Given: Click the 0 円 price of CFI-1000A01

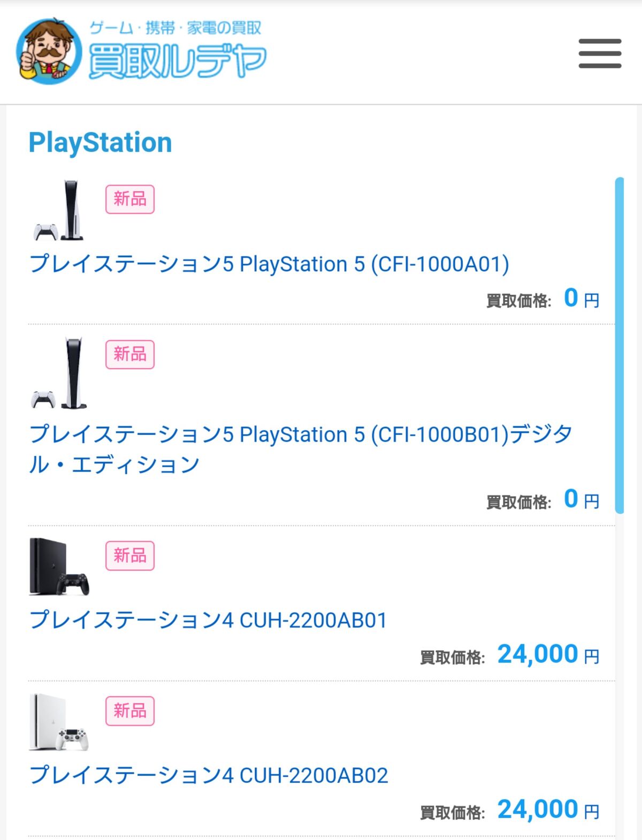Looking at the screenshot, I should pyautogui.click(x=580, y=298).
